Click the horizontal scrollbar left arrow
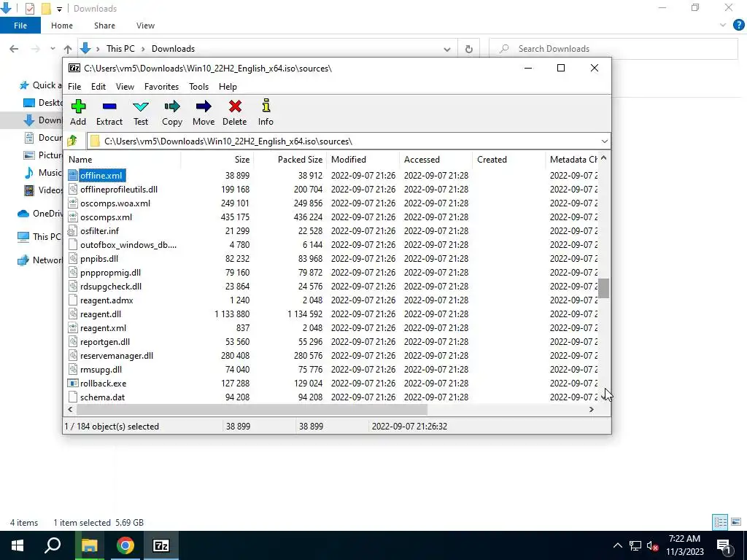747x560 pixels. click(71, 409)
